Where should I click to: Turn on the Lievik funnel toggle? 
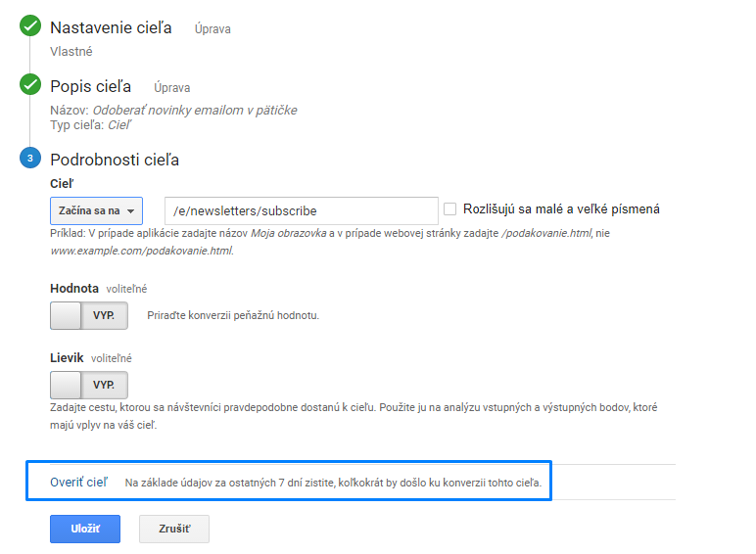point(89,385)
